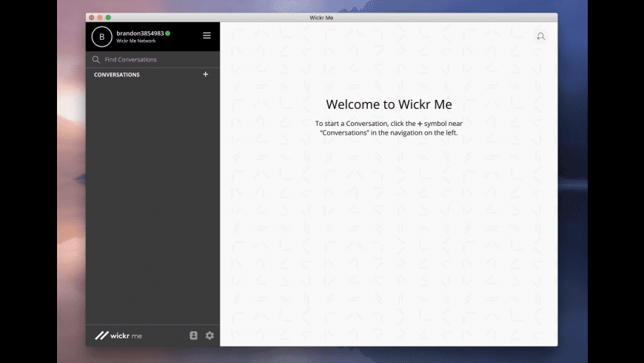Open the hamburger menu beside brandon3854983

207,36
